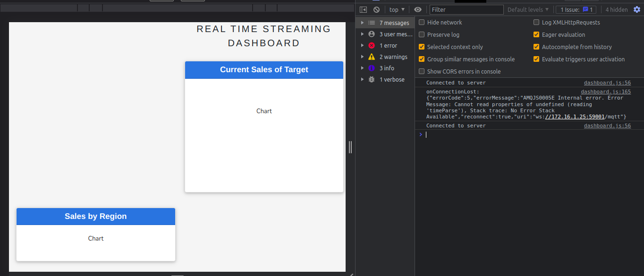Open console settings gear icon
The image size is (644, 276).
point(637,9)
